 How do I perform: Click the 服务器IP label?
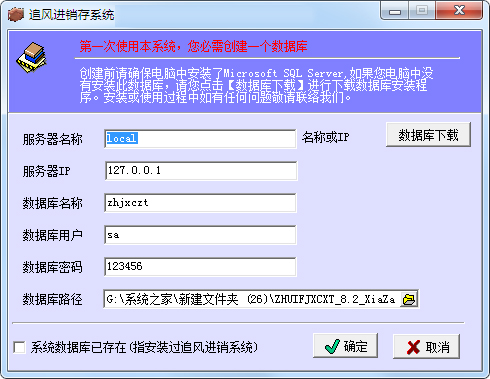[x=46, y=171]
